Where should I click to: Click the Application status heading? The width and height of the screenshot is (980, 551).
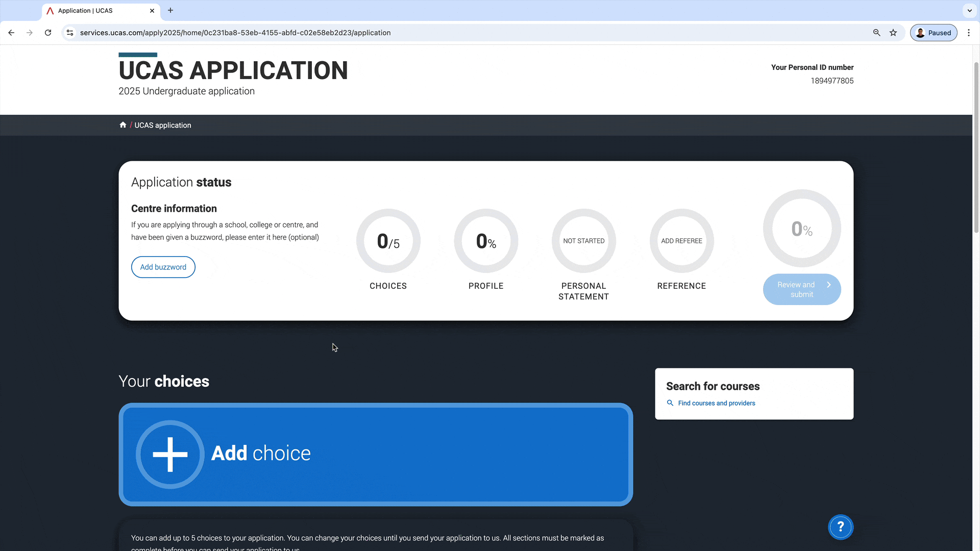pos(181,182)
